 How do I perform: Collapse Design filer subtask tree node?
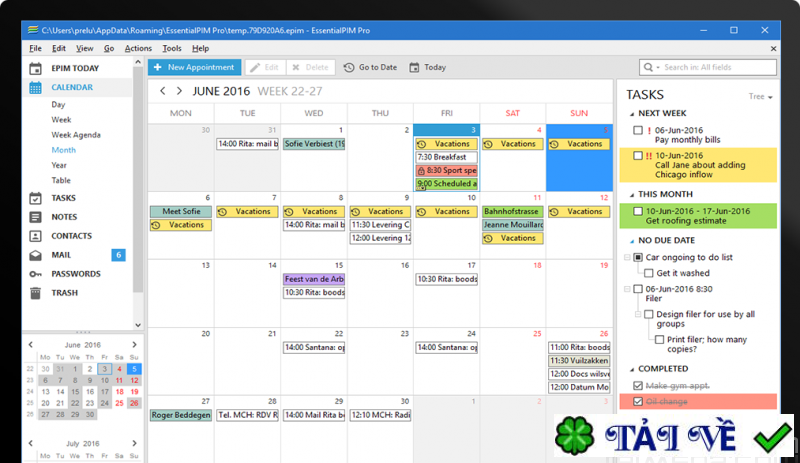click(638, 314)
